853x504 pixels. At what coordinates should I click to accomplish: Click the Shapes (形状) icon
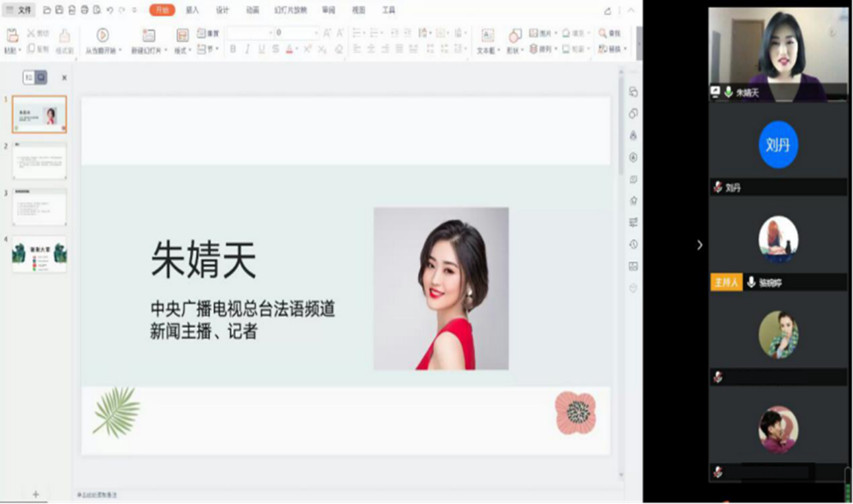point(515,36)
